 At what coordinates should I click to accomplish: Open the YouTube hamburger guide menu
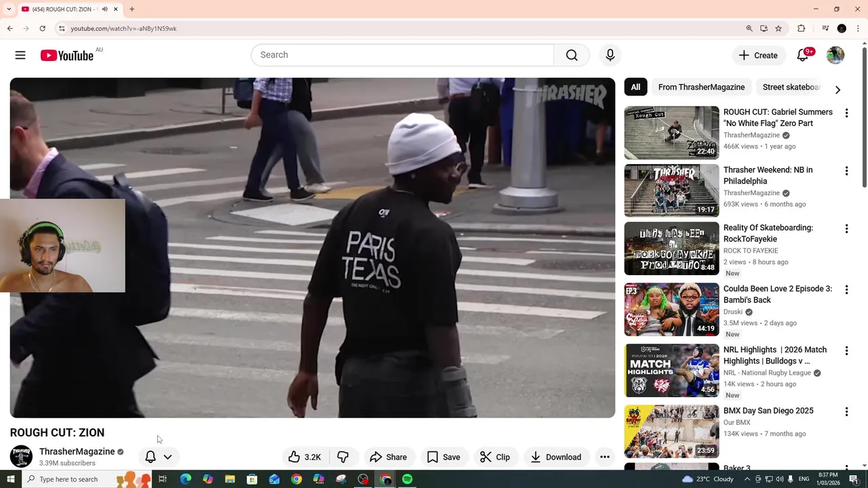click(20, 55)
